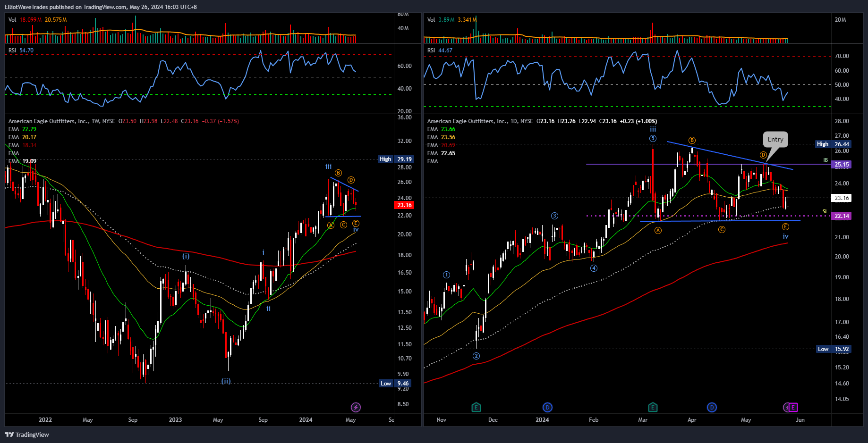Click the circled 5 wave label on the daily chart
This screenshot has height=443, width=868.
point(653,139)
